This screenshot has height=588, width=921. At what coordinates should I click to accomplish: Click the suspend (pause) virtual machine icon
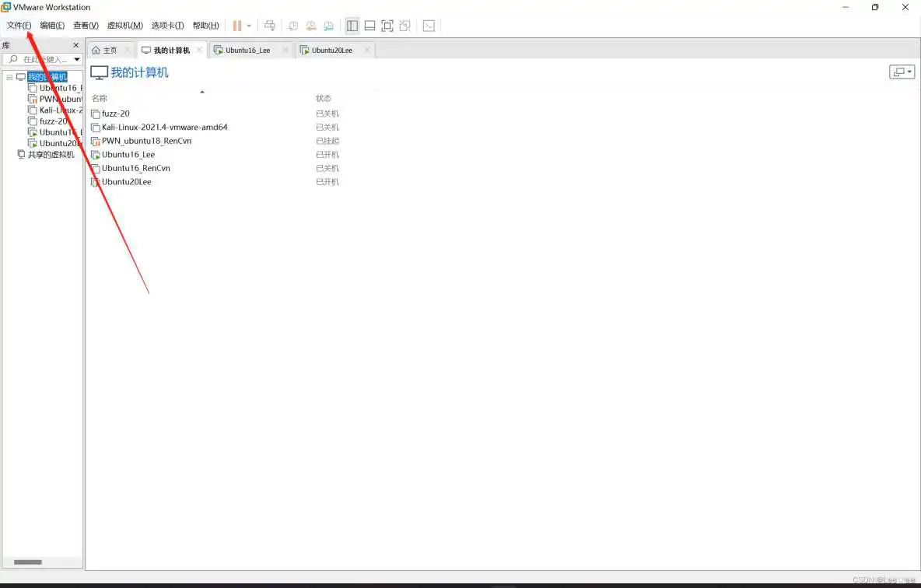[237, 26]
